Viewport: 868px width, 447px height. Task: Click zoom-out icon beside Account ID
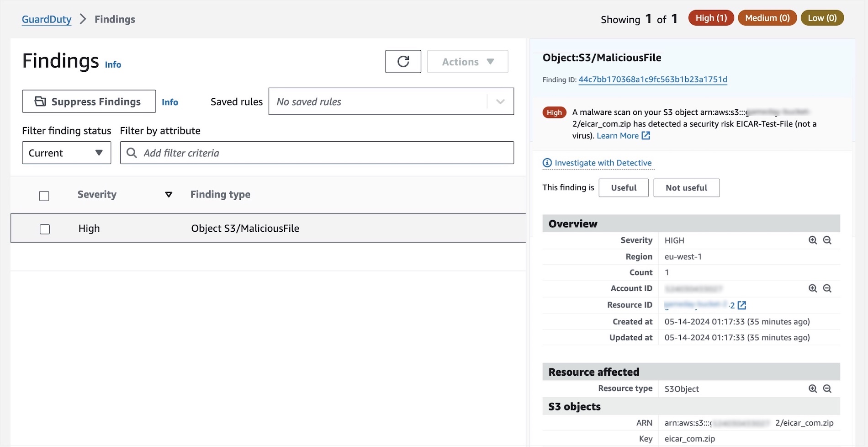pyautogui.click(x=827, y=288)
